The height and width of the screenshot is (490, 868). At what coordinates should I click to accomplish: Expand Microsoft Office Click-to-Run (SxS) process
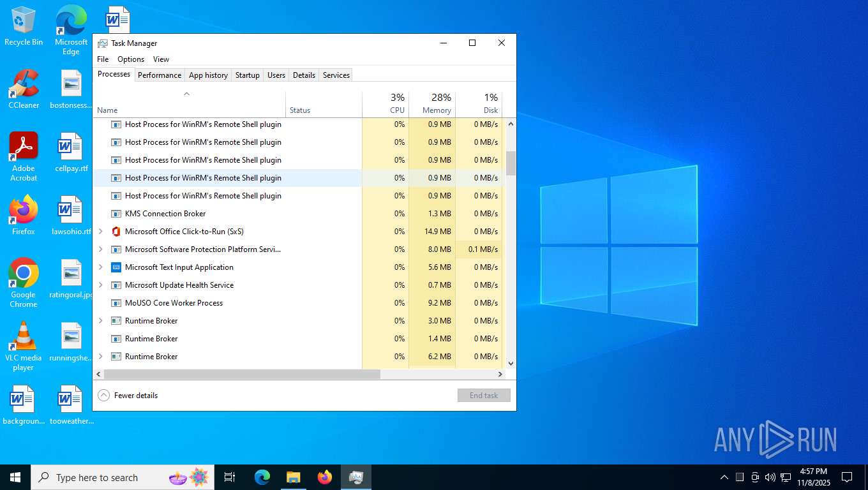pos(100,232)
